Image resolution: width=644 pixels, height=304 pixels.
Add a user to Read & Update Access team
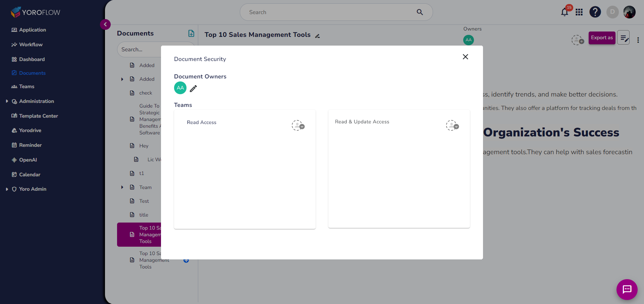[x=452, y=126]
